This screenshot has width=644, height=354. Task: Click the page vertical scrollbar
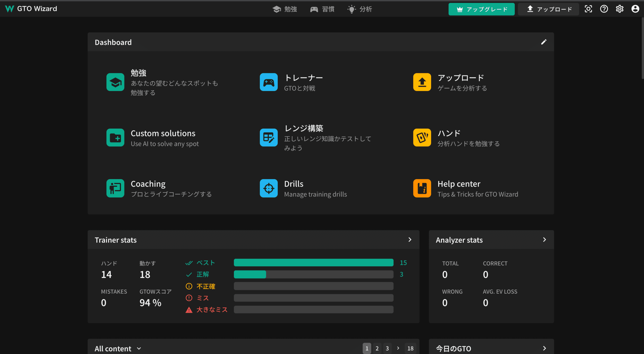pos(642,48)
